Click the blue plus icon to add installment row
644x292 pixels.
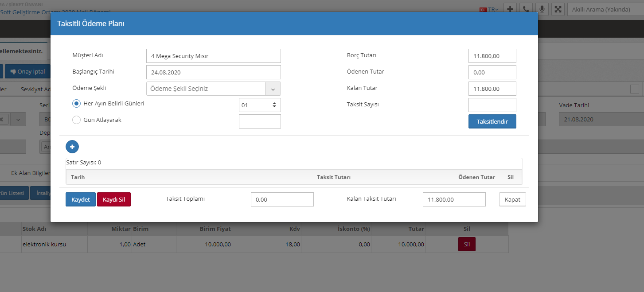coord(72,147)
